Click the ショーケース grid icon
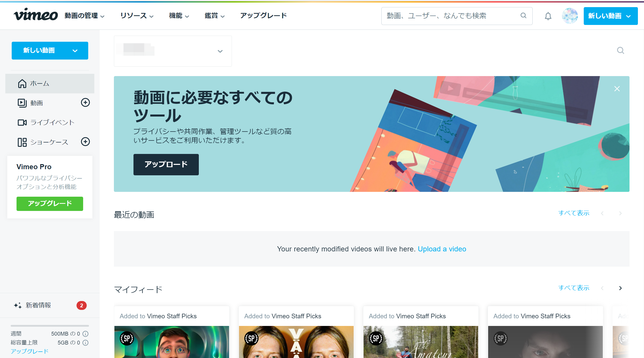This screenshot has width=644, height=358. click(x=22, y=142)
